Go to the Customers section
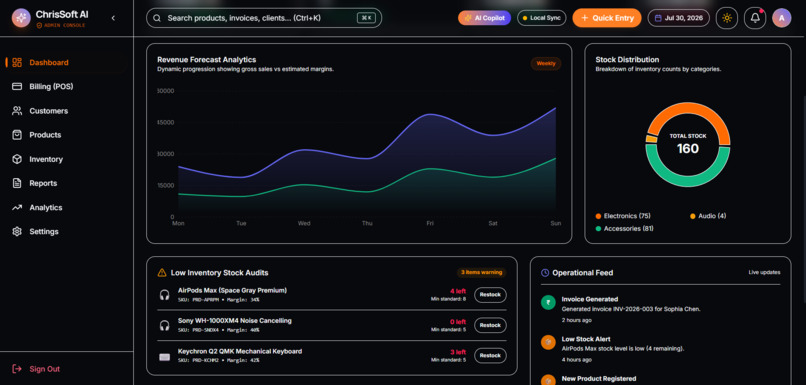 coord(66,111)
